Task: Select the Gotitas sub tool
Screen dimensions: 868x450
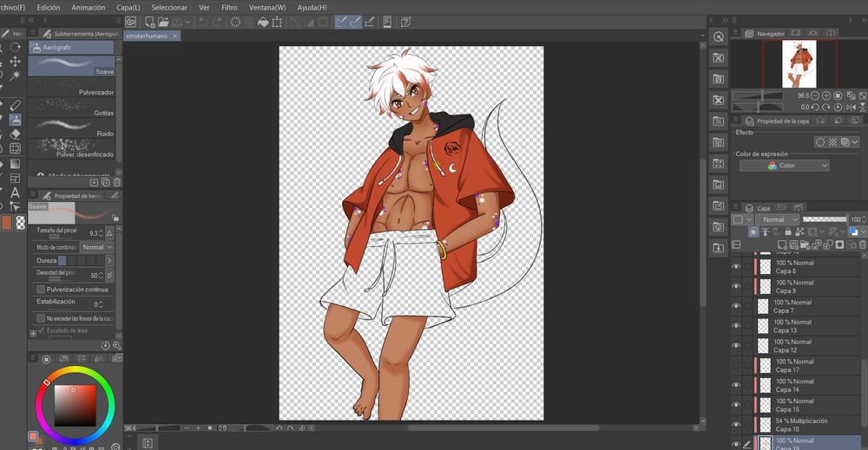Action: point(71,108)
